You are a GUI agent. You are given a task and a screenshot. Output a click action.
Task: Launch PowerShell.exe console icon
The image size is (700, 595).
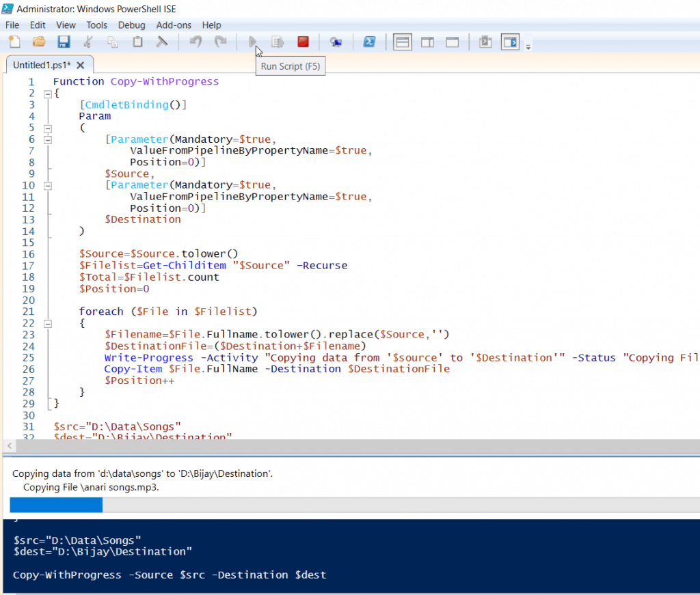tap(369, 42)
